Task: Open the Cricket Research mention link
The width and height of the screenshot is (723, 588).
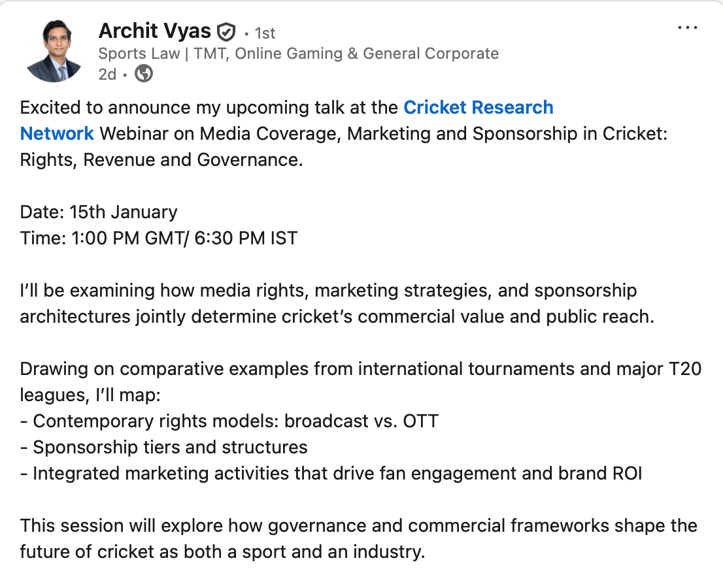Action: [479, 107]
